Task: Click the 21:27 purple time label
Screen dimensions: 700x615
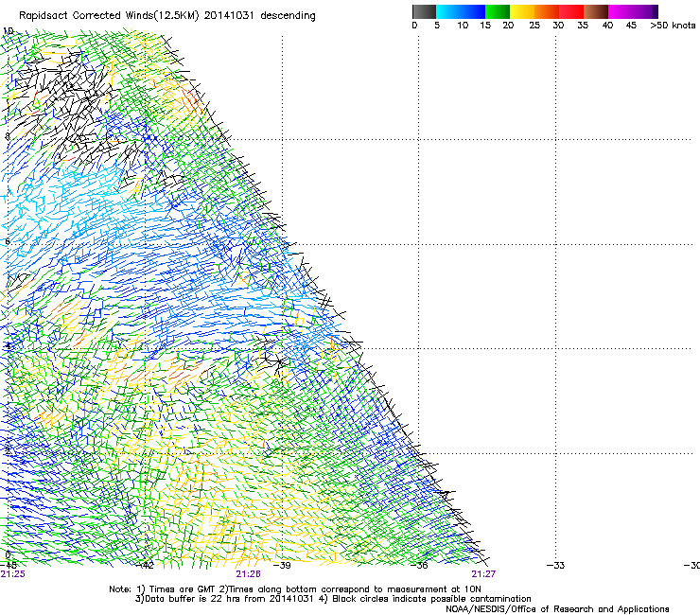Action: 483,574
